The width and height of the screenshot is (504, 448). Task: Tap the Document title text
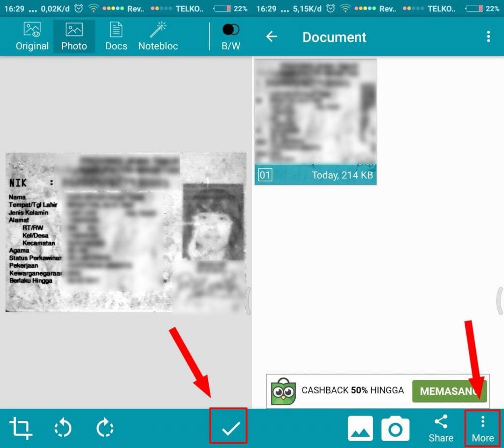pos(334,37)
